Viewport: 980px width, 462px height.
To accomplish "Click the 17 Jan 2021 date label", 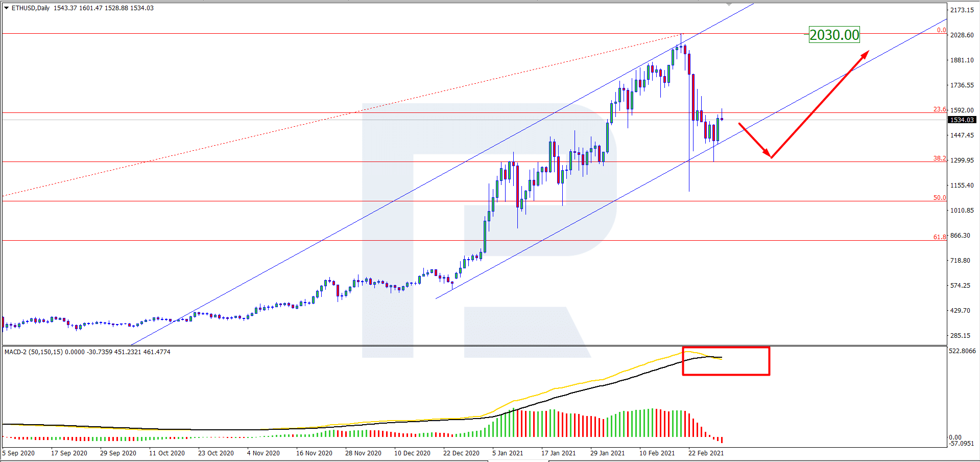I will [558, 453].
